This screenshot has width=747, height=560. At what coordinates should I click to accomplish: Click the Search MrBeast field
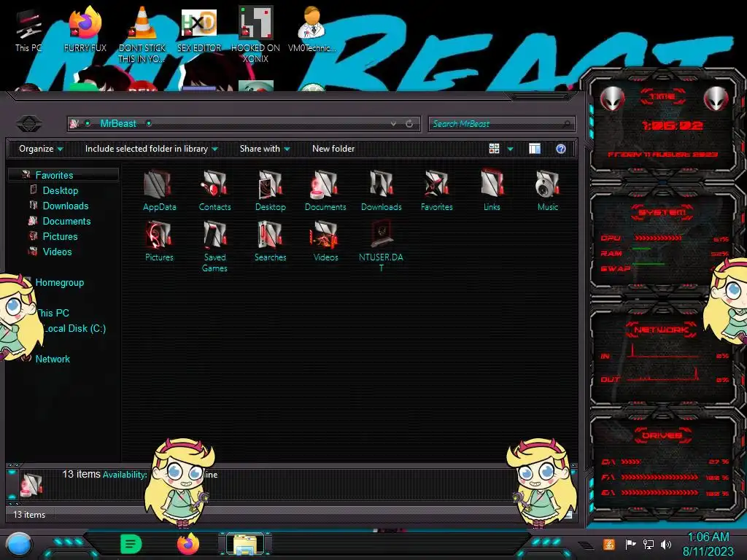(x=502, y=124)
